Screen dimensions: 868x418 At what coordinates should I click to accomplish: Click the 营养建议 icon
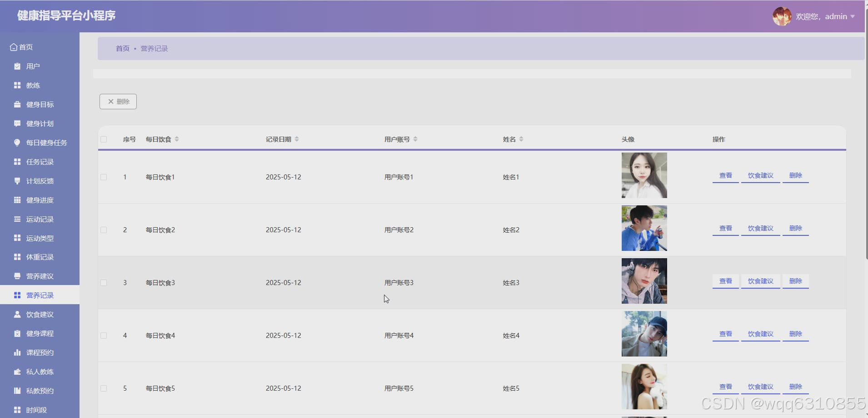[17, 276]
